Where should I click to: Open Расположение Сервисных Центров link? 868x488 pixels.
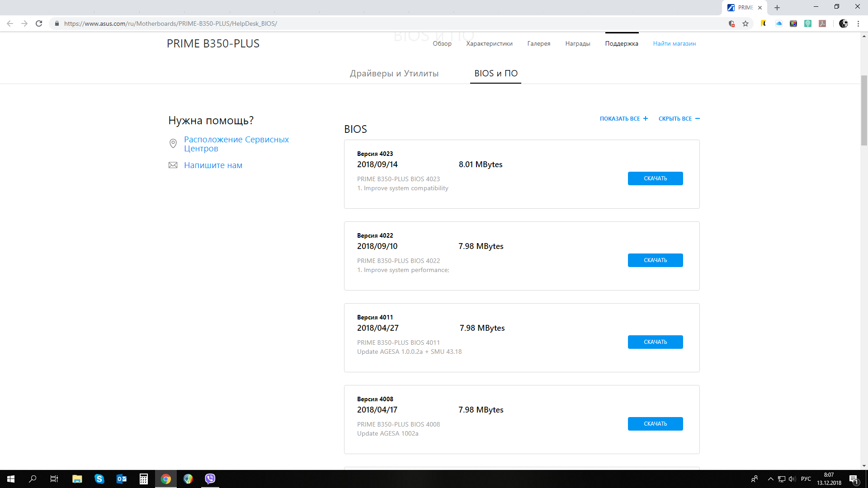coord(236,144)
